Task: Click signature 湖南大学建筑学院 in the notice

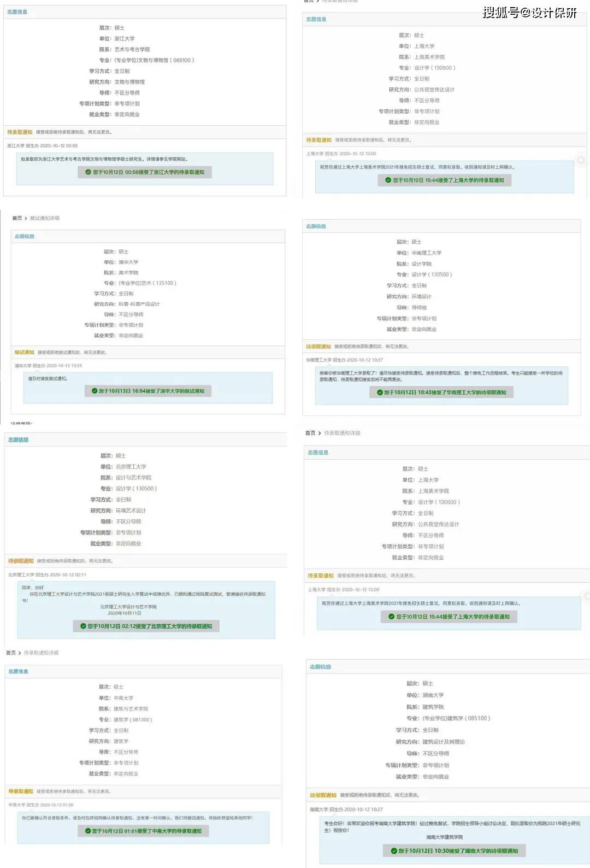Action: [x=445, y=837]
